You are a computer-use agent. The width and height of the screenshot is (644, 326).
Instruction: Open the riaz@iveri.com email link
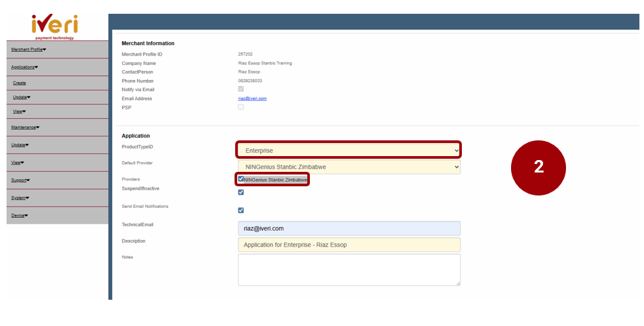[252, 98]
